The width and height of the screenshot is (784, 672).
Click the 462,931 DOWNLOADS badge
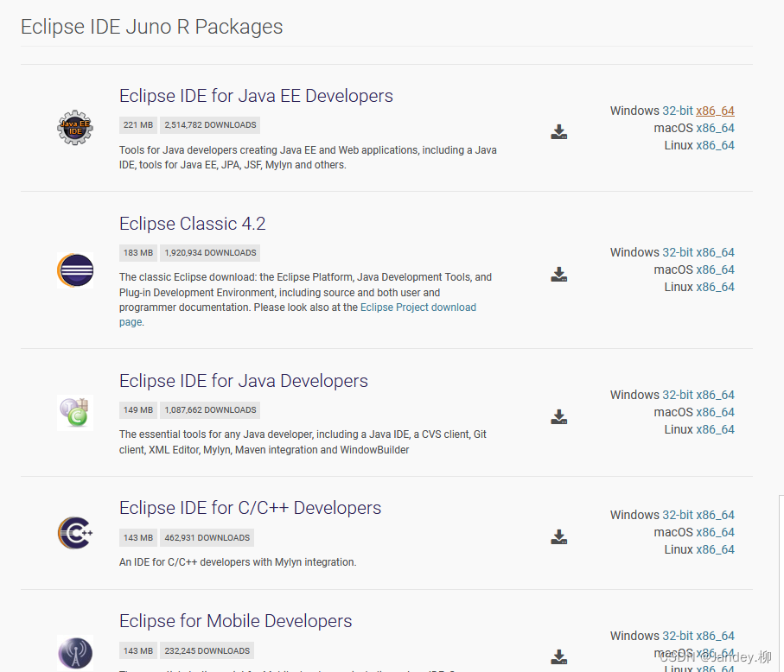coord(207,538)
